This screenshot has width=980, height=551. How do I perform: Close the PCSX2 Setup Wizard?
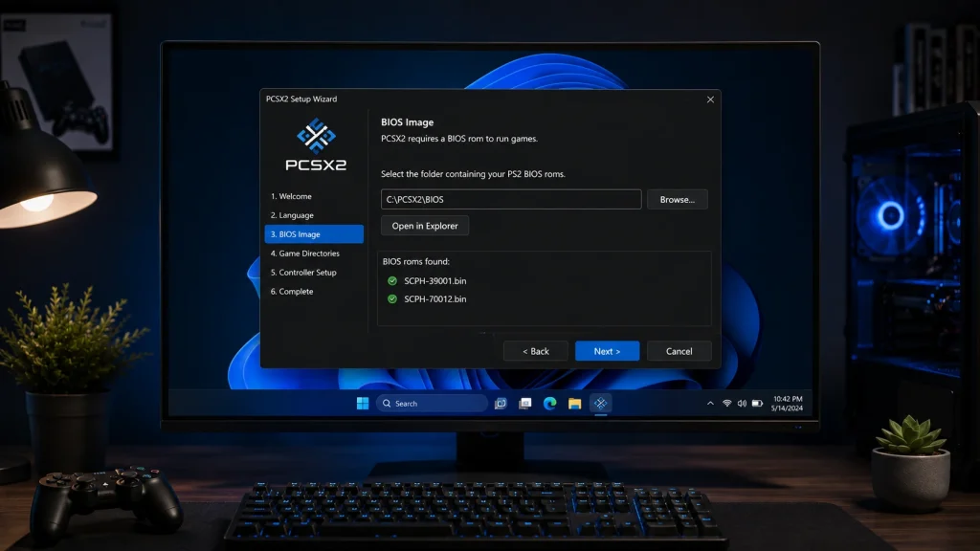[x=711, y=99]
